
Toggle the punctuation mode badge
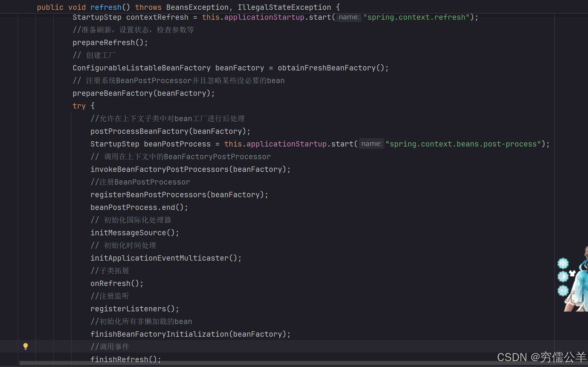(563, 290)
